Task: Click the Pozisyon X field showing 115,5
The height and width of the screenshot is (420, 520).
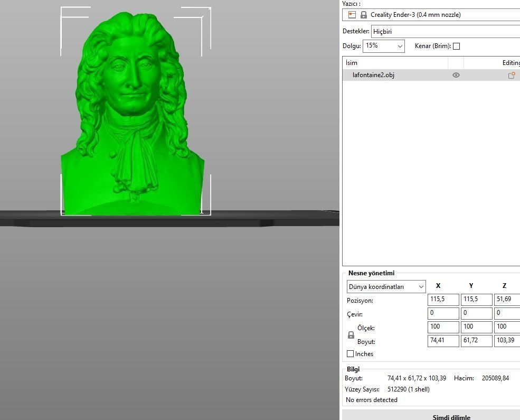Action: coord(443,300)
